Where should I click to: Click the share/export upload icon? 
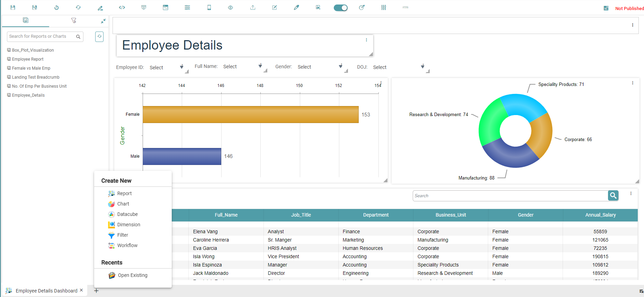click(x=253, y=8)
